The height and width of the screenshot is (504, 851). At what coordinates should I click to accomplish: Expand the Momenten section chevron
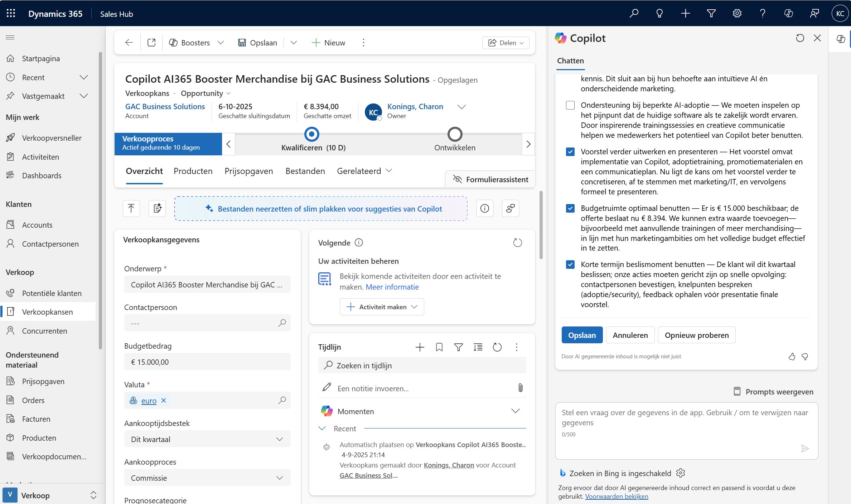[x=515, y=411]
